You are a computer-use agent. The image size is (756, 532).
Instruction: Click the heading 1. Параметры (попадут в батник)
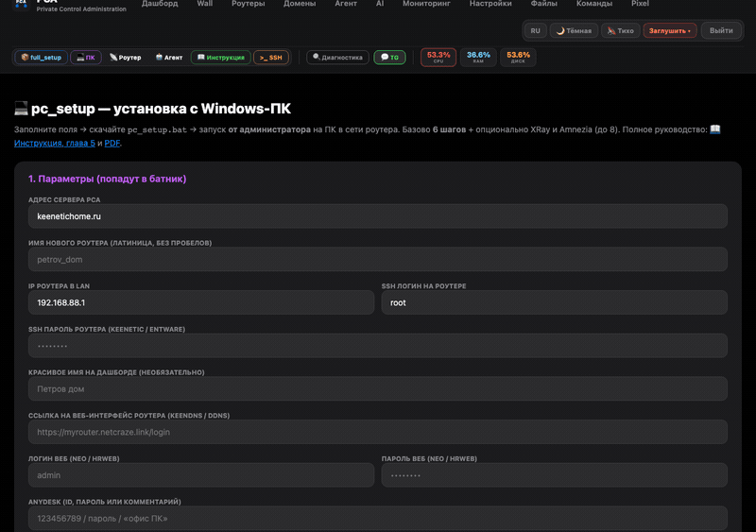[x=107, y=179]
